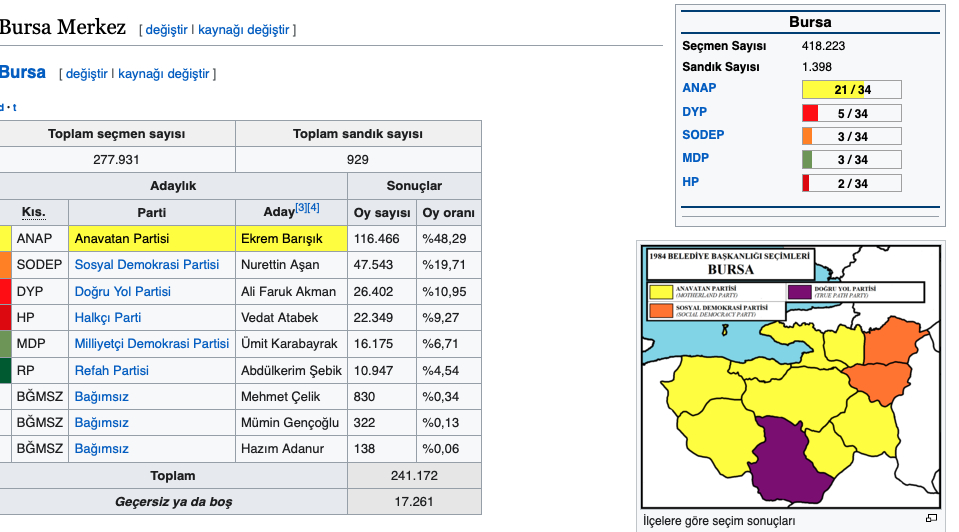The height and width of the screenshot is (532, 959).
Task: Click ANAP party link in the infobox
Action: [699, 88]
